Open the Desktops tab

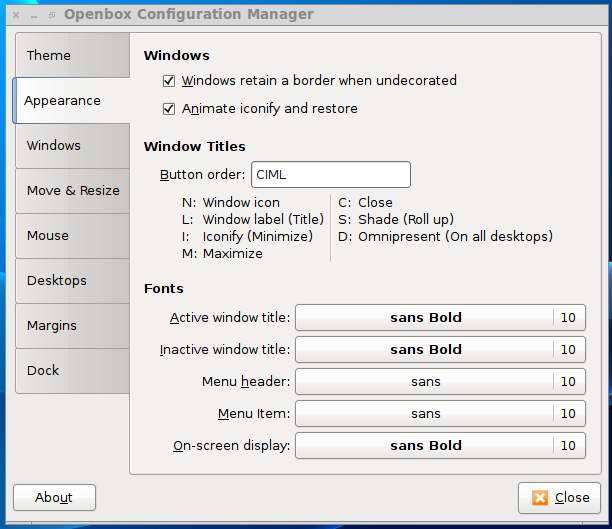pos(73,280)
